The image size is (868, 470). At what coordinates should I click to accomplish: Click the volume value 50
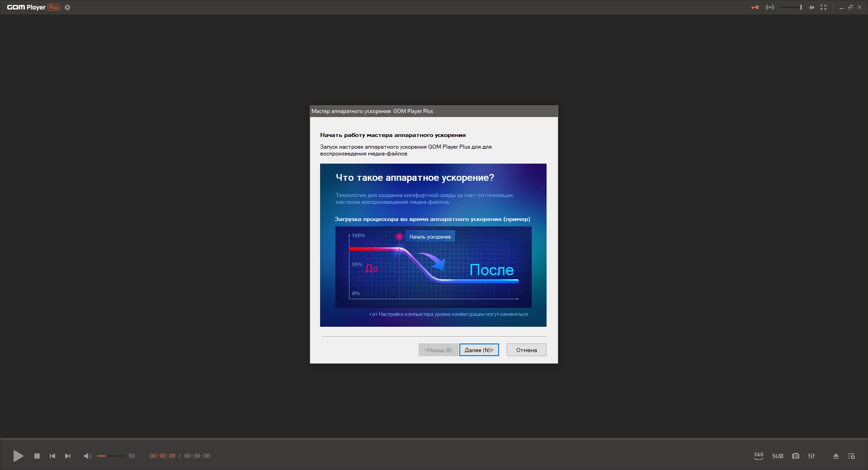coord(132,456)
